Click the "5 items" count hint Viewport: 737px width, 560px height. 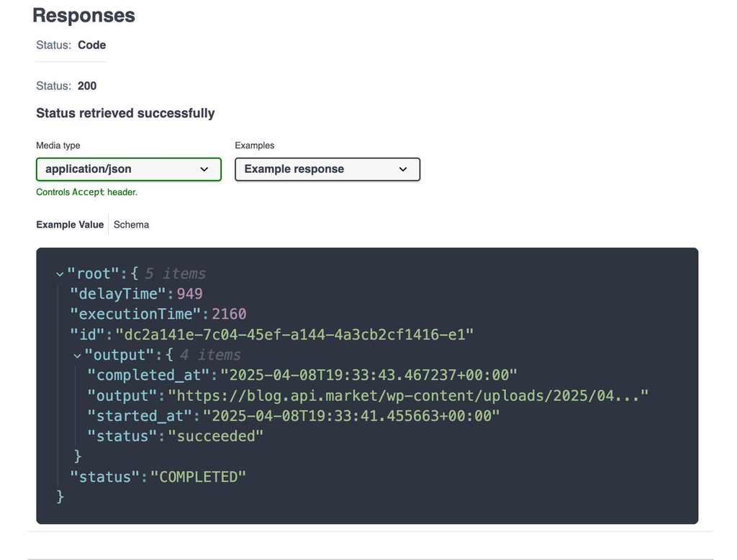click(176, 274)
